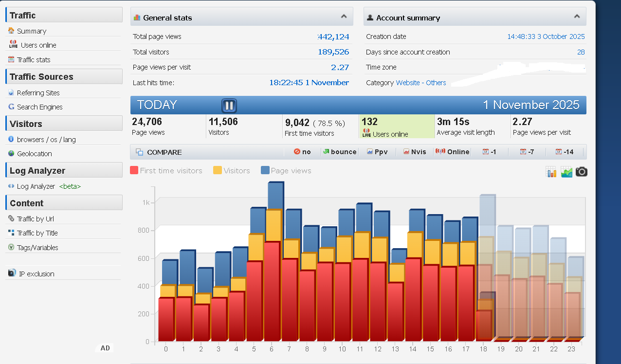Open Search Engines traffic sources

tap(39, 107)
